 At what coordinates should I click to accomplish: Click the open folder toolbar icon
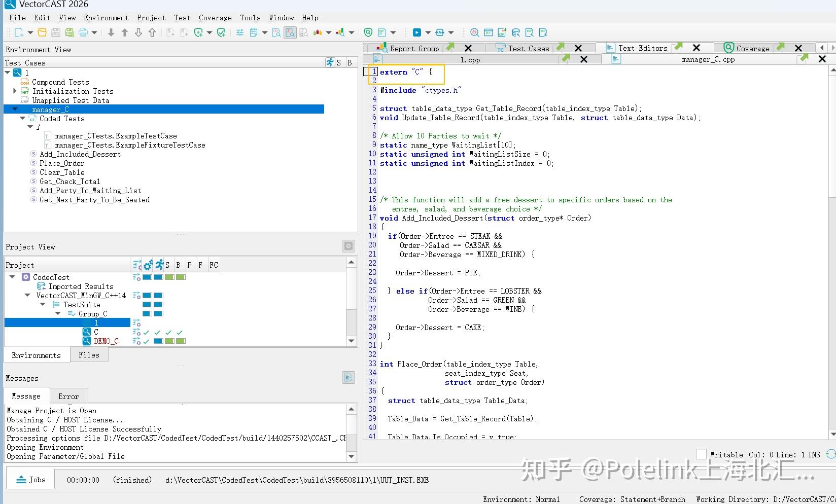coord(42,32)
